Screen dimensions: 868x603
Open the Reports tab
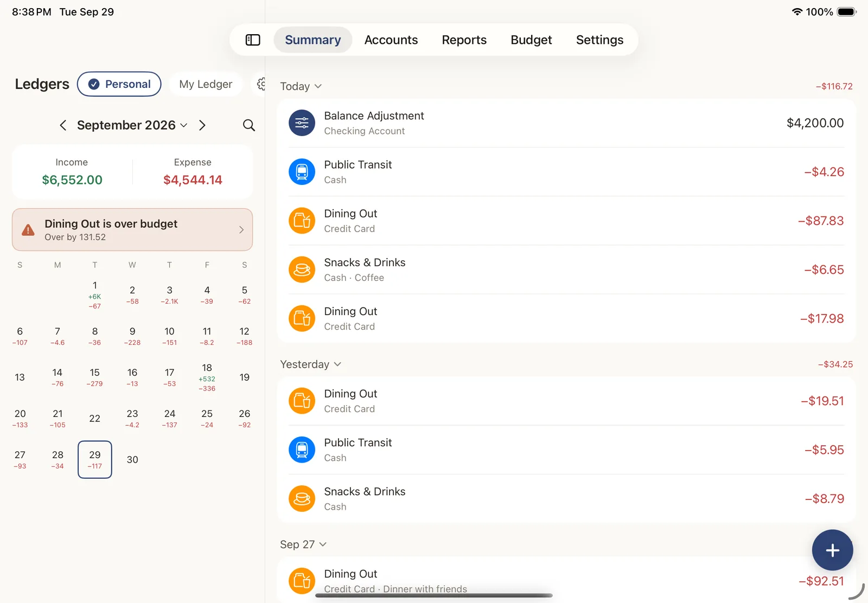click(464, 40)
